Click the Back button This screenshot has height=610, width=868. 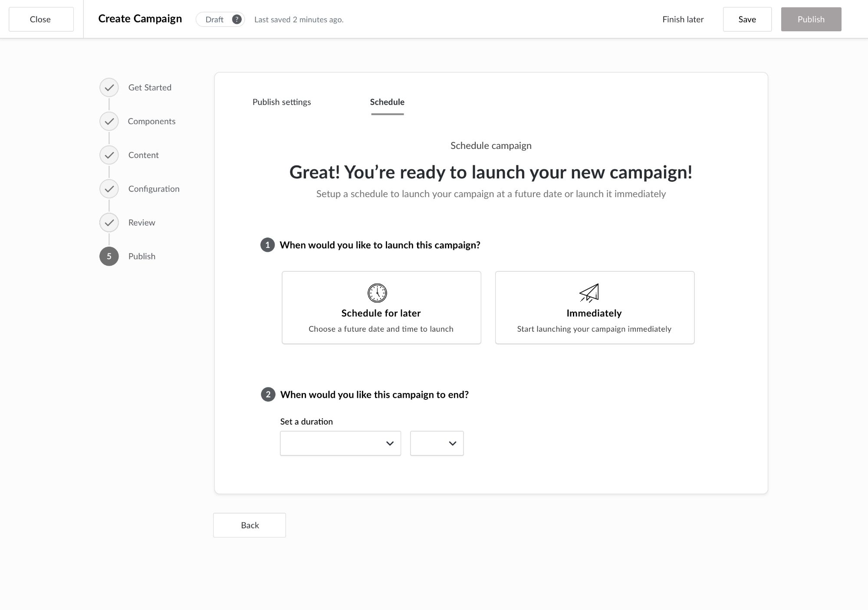click(250, 525)
